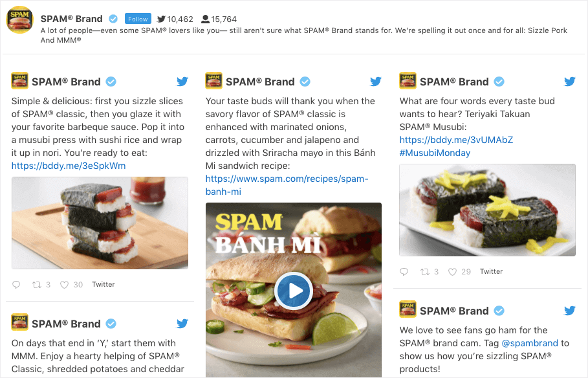
Task: Click the #MusubiMonday hashtag
Action: (435, 153)
